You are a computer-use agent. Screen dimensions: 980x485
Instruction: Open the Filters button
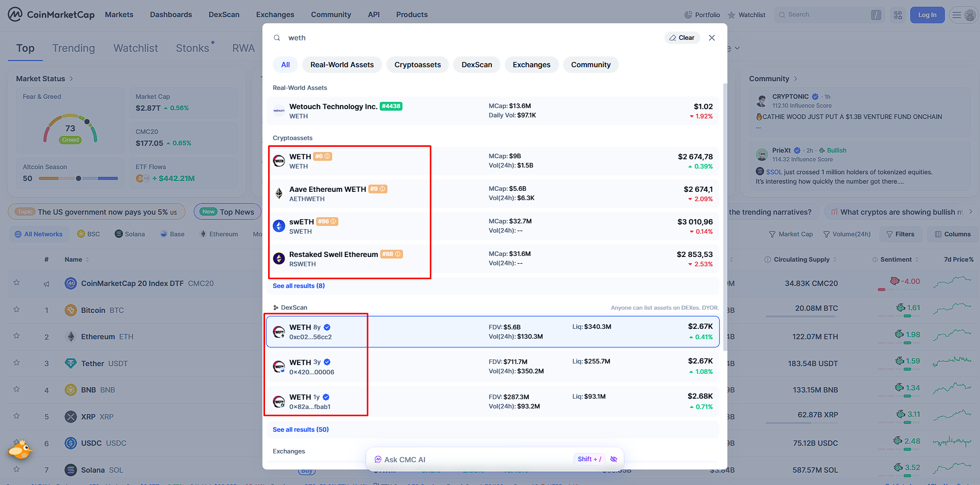point(900,234)
